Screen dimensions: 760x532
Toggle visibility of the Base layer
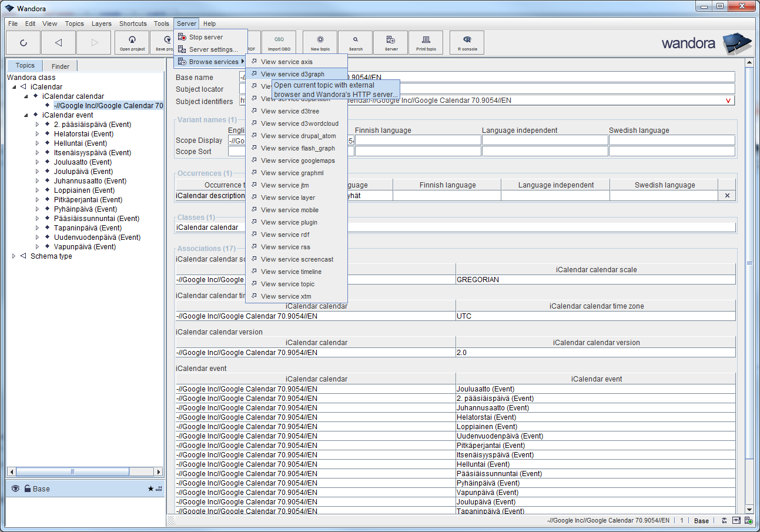coord(14,488)
